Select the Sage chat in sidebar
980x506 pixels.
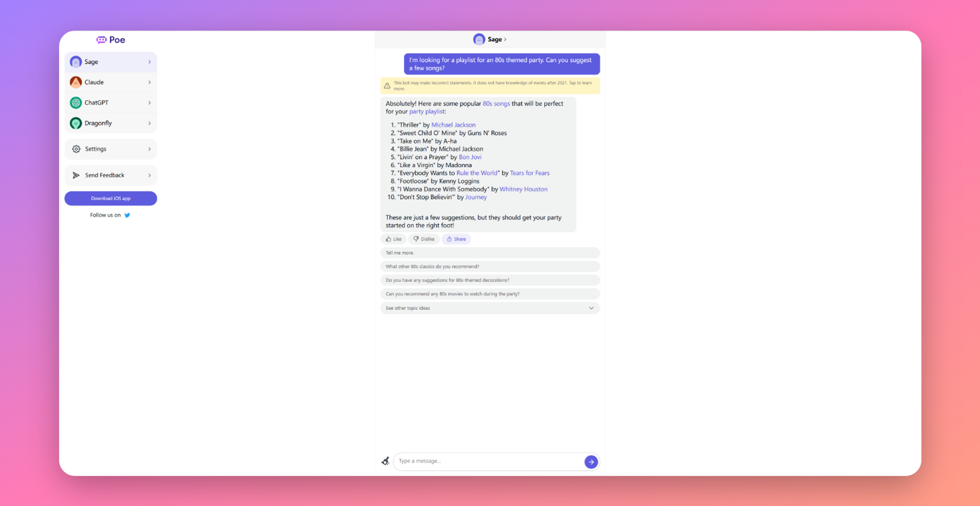(111, 62)
